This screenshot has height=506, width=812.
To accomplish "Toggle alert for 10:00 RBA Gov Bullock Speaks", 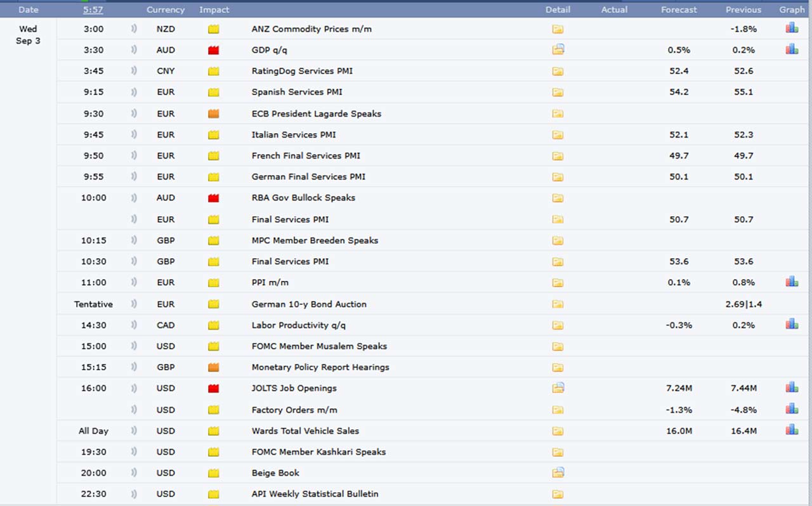I will (134, 198).
